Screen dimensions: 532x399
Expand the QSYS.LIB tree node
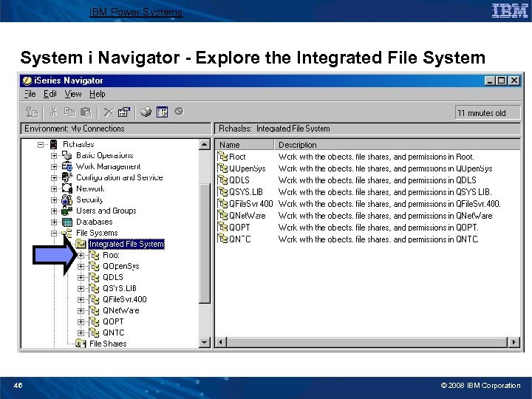[x=81, y=289]
